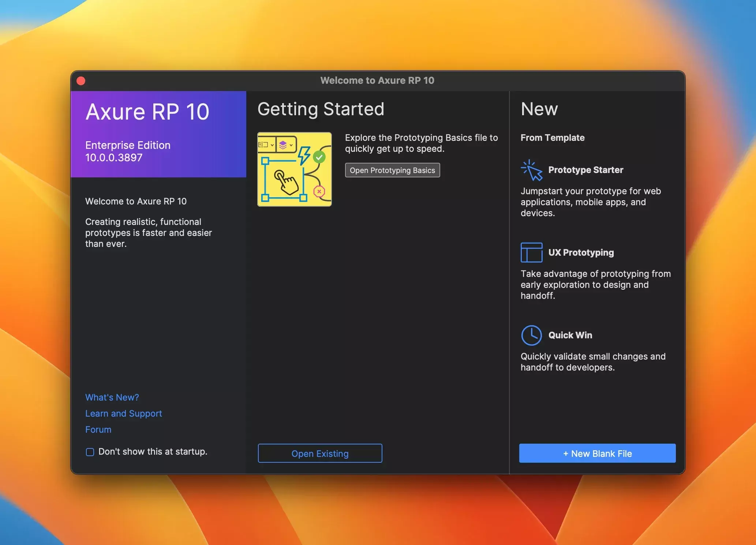
Task: Click the Quick Win description text
Action: pyautogui.click(x=593, y=362)
